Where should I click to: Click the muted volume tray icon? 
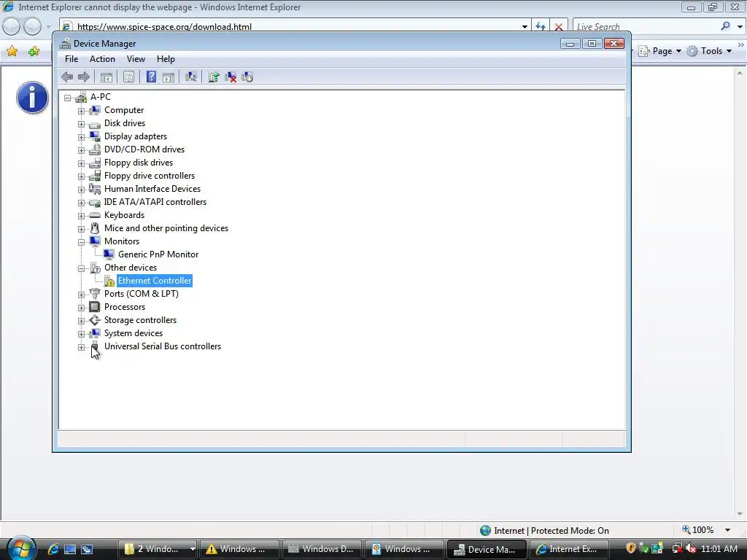pyautogui.click(x=691, y=548)
